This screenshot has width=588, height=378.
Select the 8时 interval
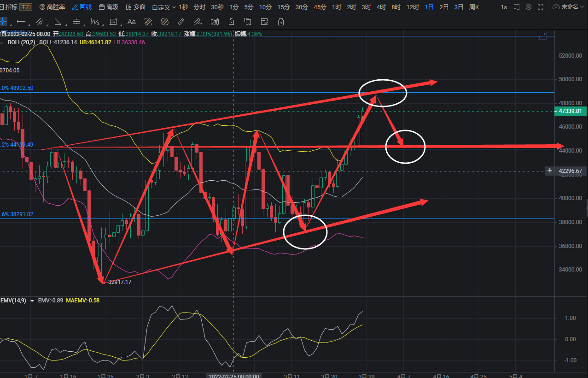pos(396,7)
